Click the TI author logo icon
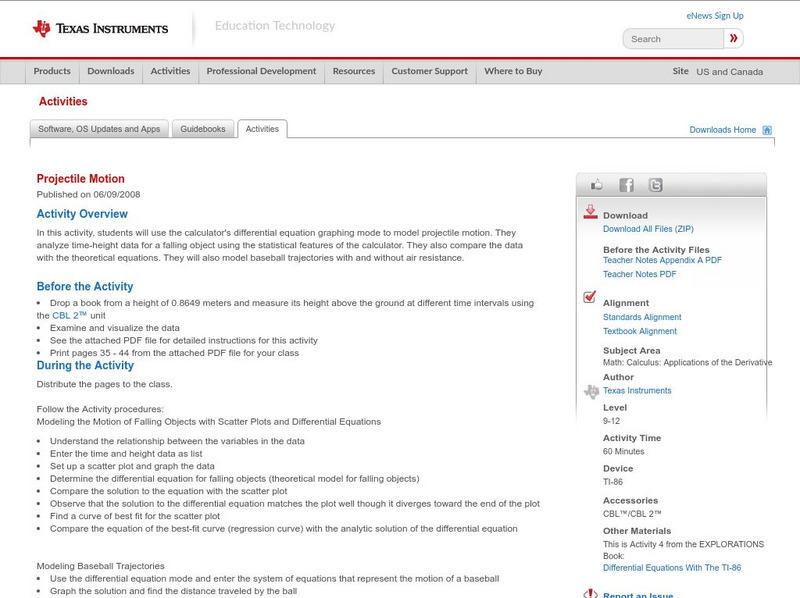This screenshot has width=800, height=598. [x=591, y=391]
